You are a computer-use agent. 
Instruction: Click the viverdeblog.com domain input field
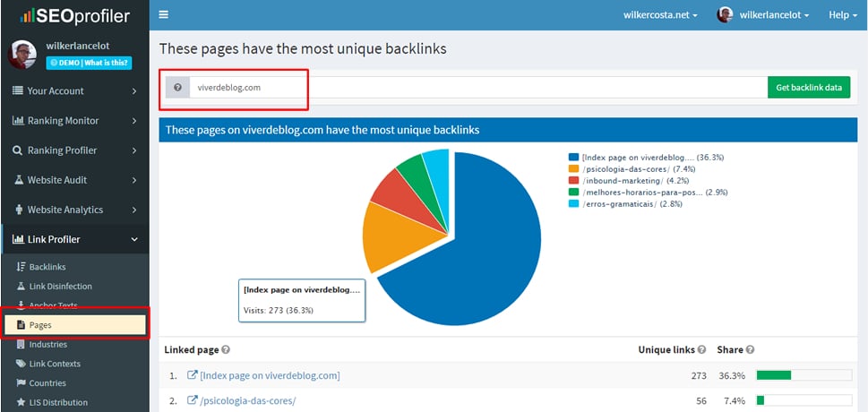[x=478, y=88]
